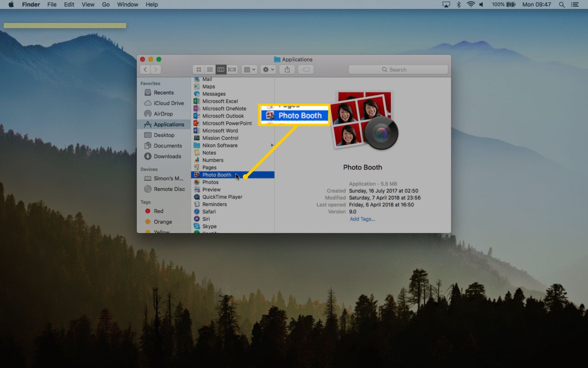588x368 pixels.
Task: Expand the Nikon Software folder arrow
Action: (x=272, y=145)
